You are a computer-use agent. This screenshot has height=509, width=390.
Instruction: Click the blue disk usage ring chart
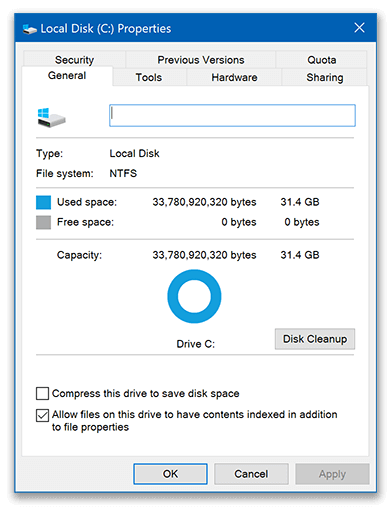194,296
